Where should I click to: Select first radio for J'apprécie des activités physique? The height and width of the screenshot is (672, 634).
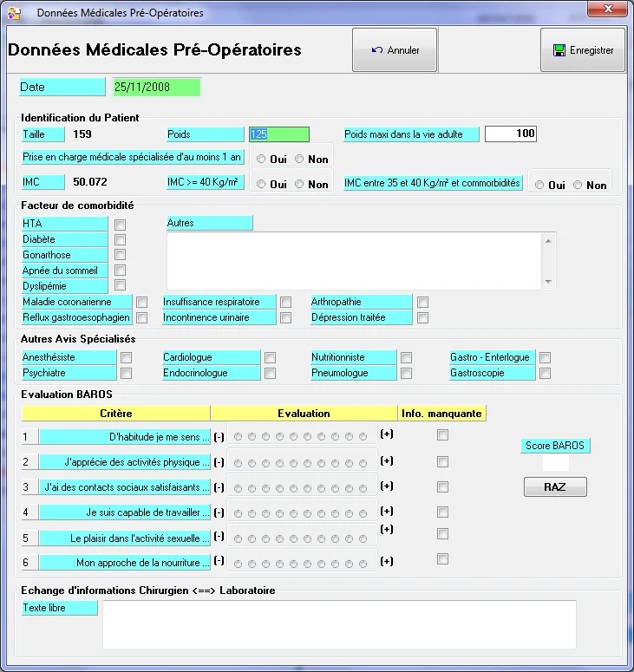click(x=239, y=463)
